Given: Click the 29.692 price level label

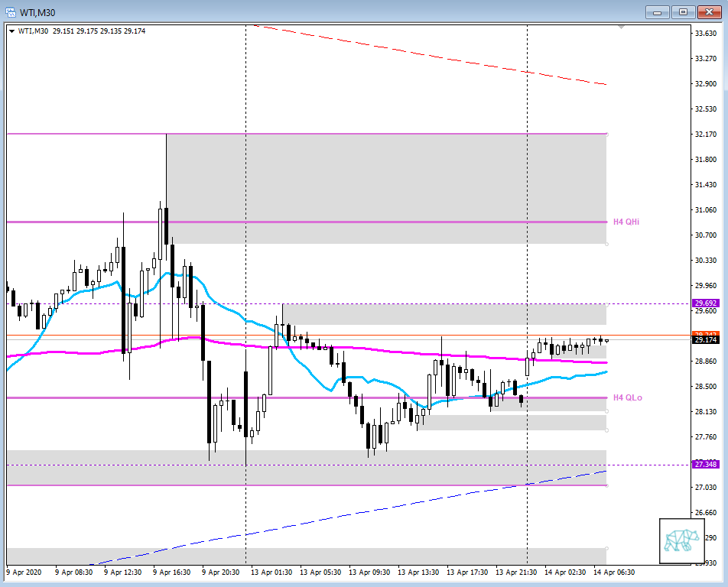Looking at the screenshot, I should click(704, 303).
